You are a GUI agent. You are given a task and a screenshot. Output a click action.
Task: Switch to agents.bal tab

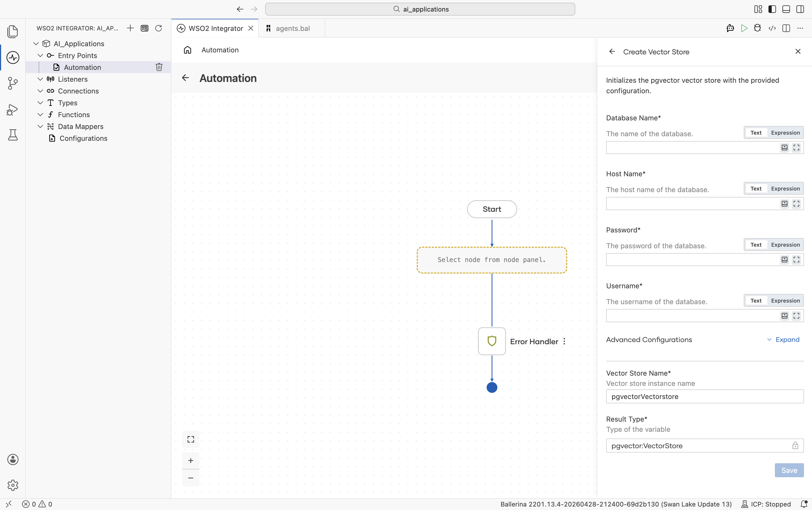(x=292, y=28)
